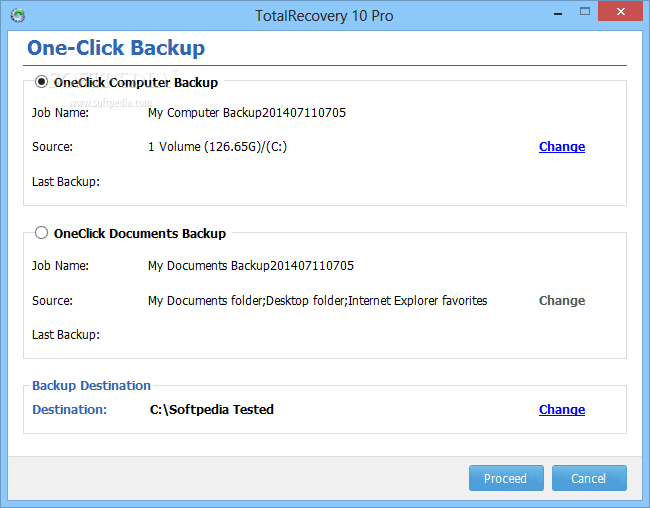Click Last Backup label in Computer Backup group
Image resolution: width=650 pixels, height=508 pixels.
tap(66, 182)
